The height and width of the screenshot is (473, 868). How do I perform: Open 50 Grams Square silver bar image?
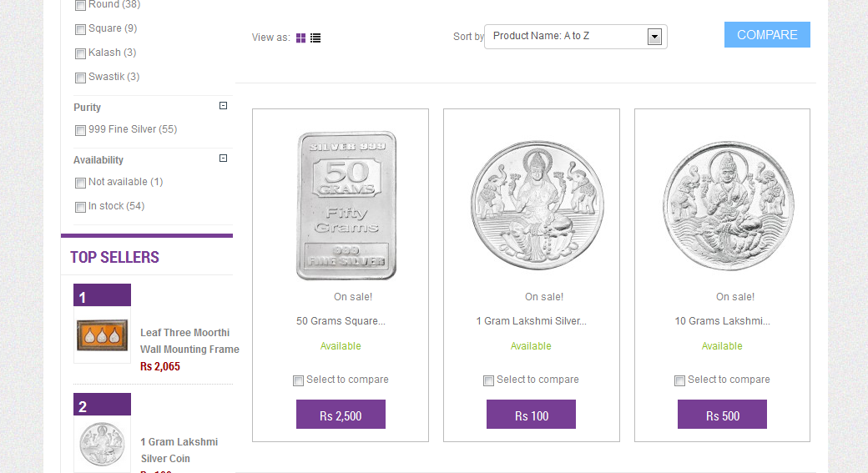(x=346, y=205)
